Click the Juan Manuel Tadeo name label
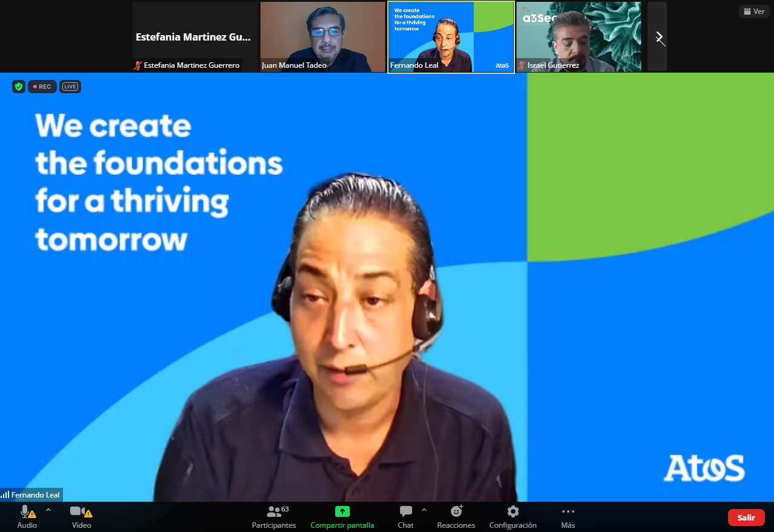 pyautogui.click(x=294, y=65)
